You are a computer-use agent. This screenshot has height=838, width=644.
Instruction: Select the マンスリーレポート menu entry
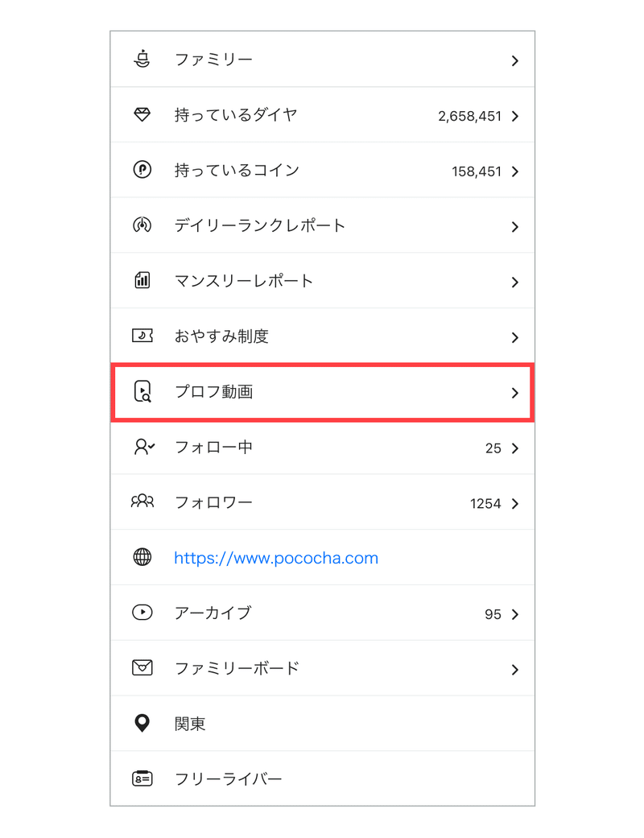coord(322,281)
